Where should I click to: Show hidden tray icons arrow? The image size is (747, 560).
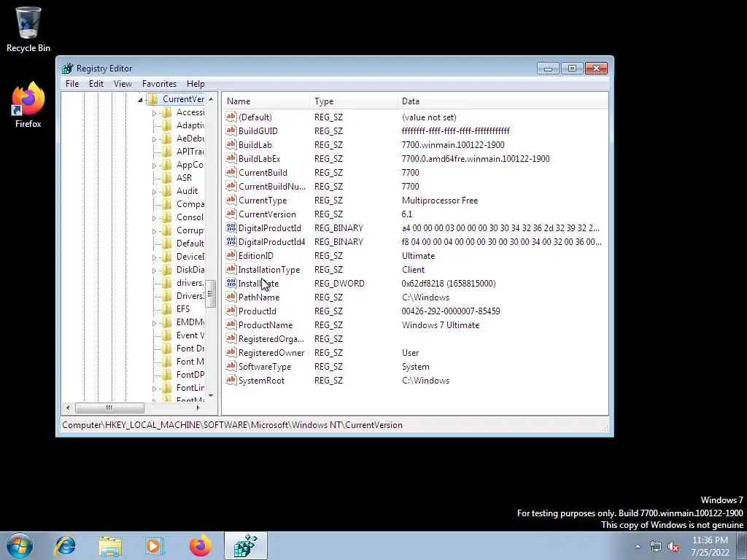(638, 546)
